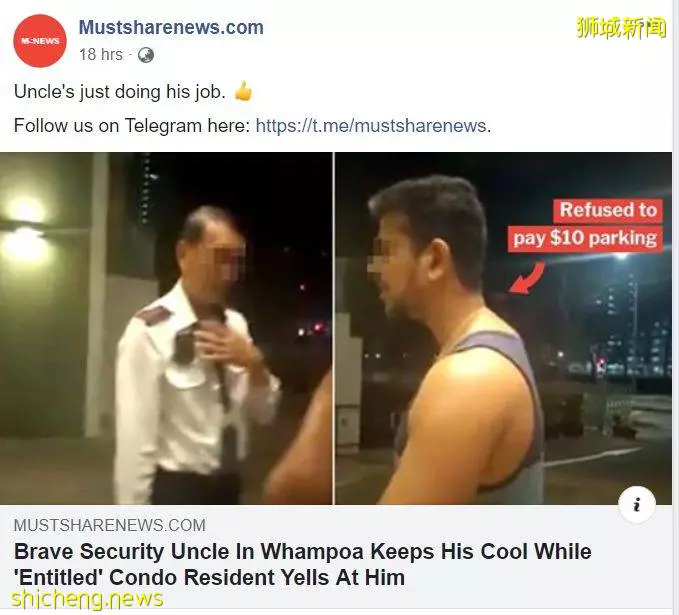Viewport: 679px width, 615px height.
Task: Open the 18 hrs timestamp link
Action: coord(101,55)
